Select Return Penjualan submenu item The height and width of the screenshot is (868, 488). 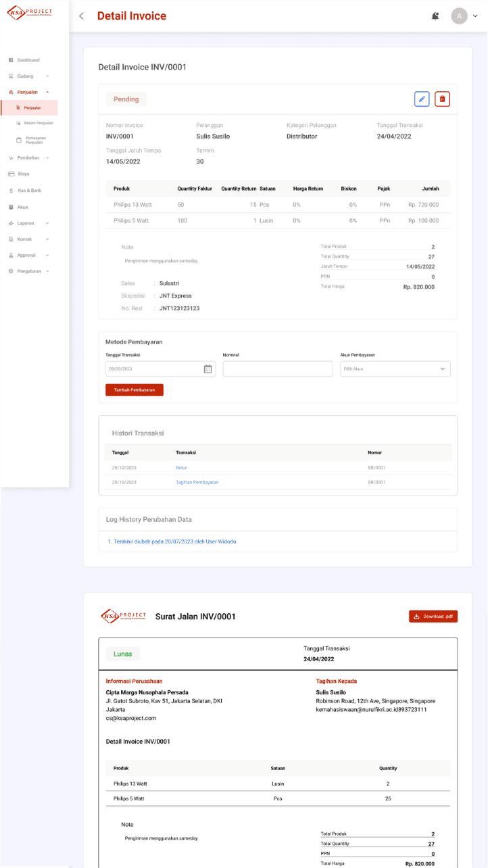click(39, 123)
